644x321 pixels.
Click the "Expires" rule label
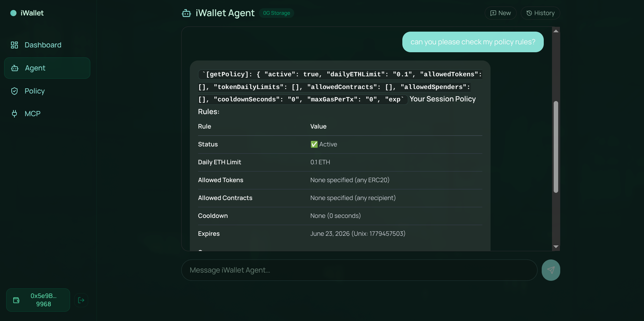pyautogui.click(x=209, y=234)
